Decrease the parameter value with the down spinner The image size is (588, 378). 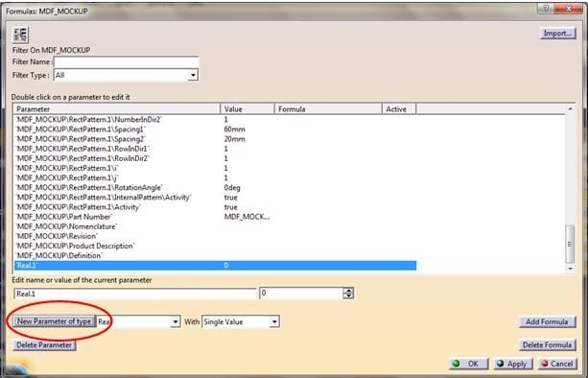coord(348,296)
